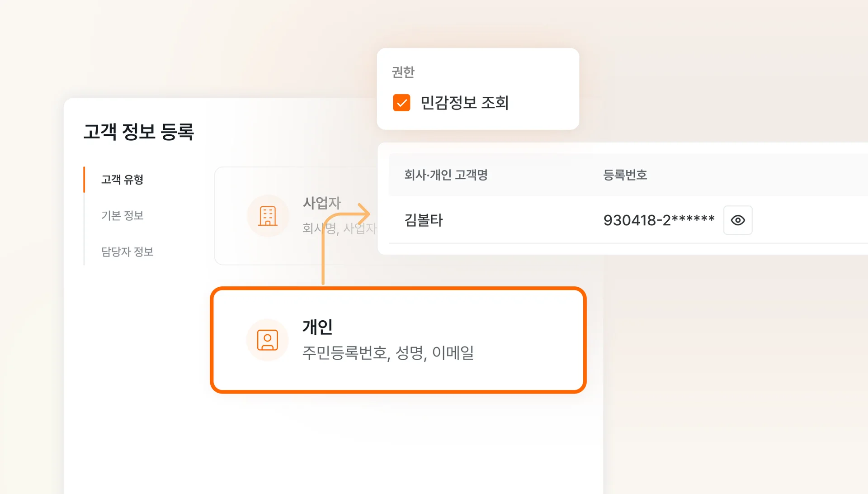This screenshot has height=494, width=868.
Task: Open the 담당자 정보 section
Action: (x=127, y=252)
